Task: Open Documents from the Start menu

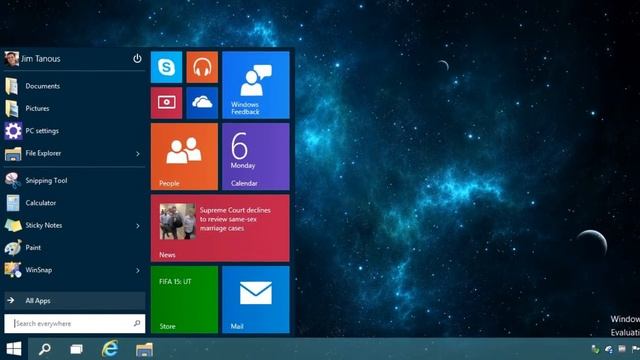Action: [74, 86]
